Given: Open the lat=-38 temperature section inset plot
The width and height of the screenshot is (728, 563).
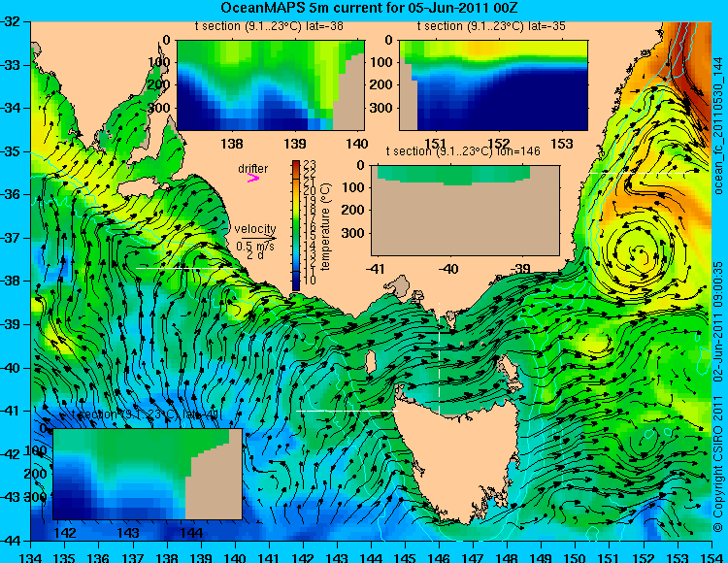Looking at the screenshot, I should pyautogui.click(x=271, y=85).
